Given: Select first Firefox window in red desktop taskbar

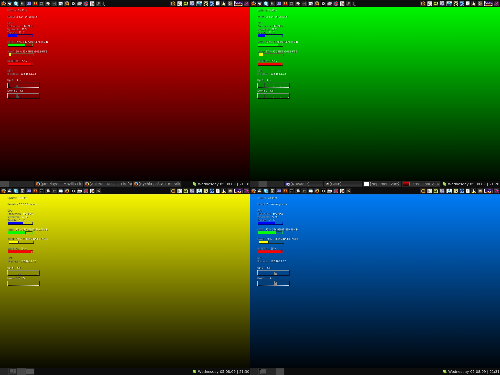Looking at the screenshot, I should (59, 184).
